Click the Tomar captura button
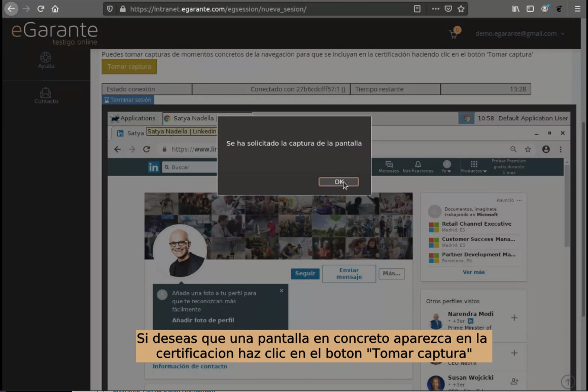The image size is (588, 392). [129, 66]
